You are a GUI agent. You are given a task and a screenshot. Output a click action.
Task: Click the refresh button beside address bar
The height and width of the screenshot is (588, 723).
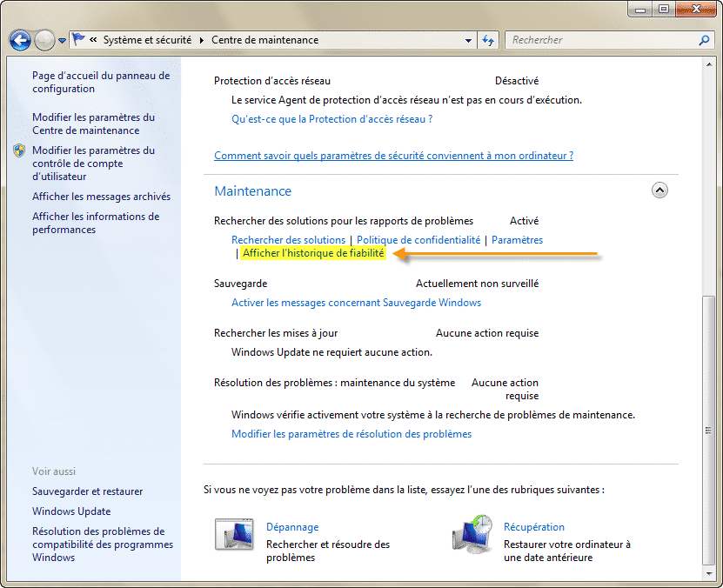[488, 40]
